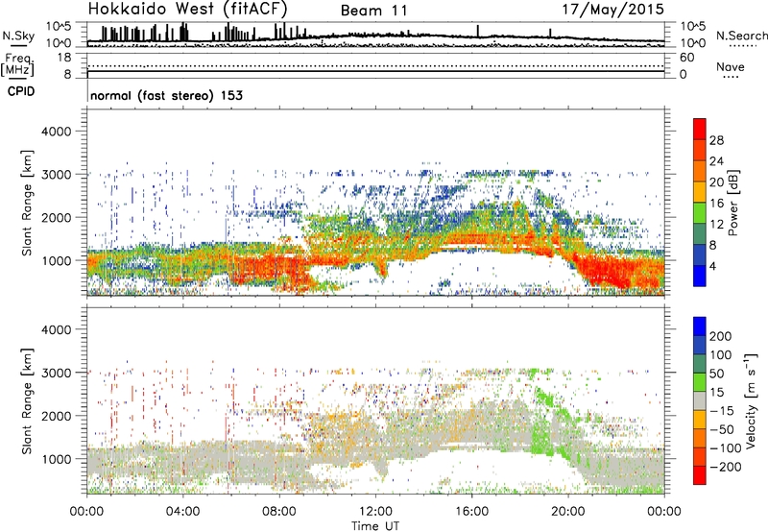This screenshot has height=532, width=768.
Task: Click the 'Hokkaido West (fitACF)' title
Action: click(187, 9)
